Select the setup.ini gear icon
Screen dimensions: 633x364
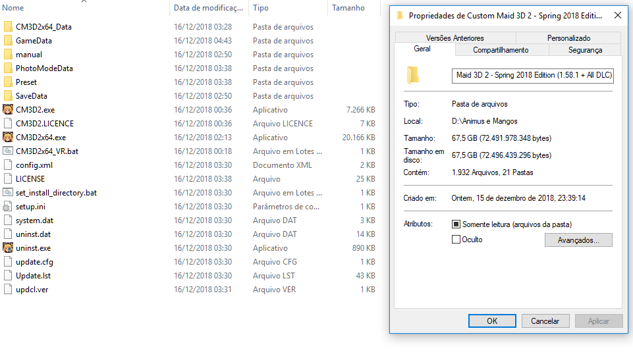click(x=8, y=206)
